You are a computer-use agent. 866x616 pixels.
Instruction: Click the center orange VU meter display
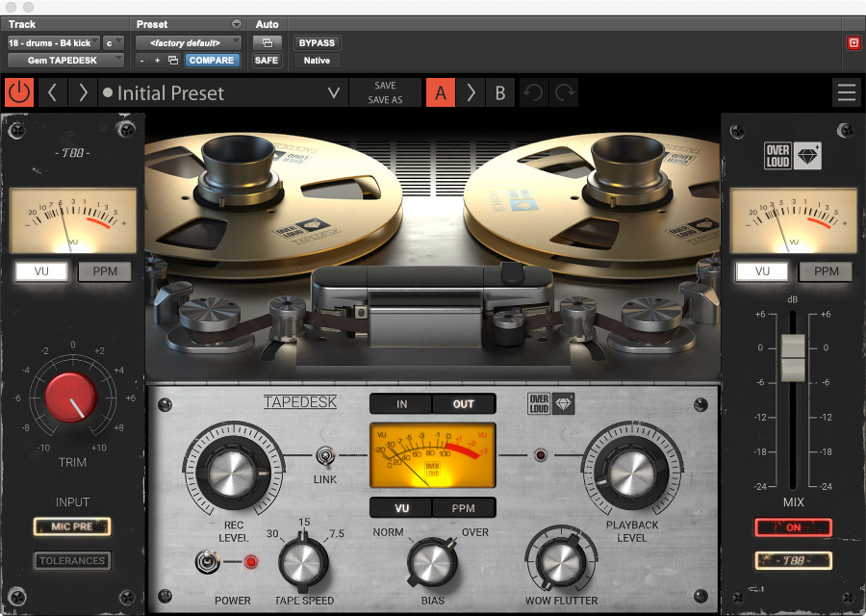[432, 456]
